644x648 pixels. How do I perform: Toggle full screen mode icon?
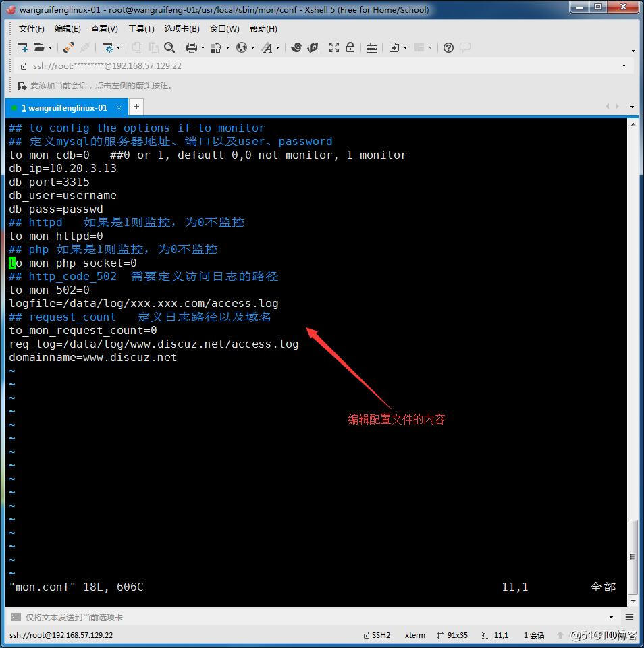click(x=334, y=47)
